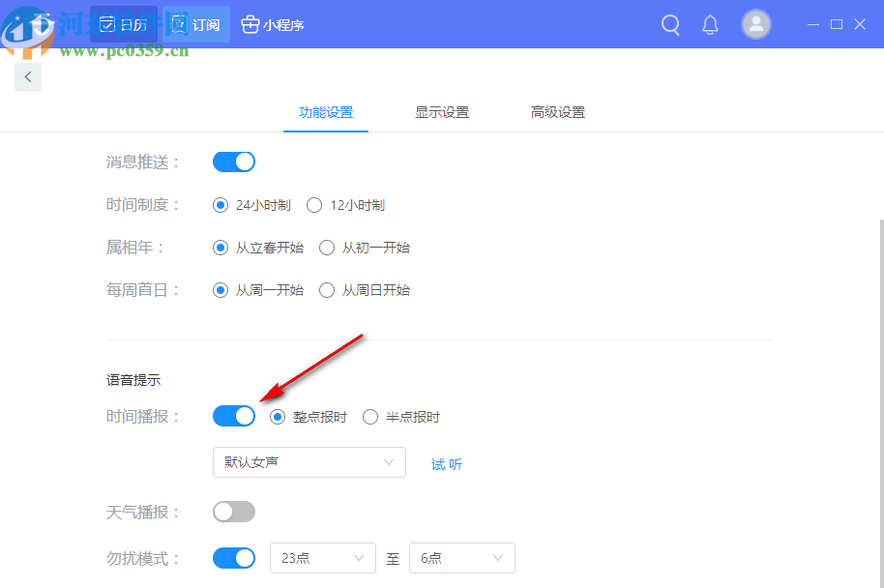Screen dimensions: 884x588
Task: Toggle the 时间播报 switch
Action: click(234, 416)
